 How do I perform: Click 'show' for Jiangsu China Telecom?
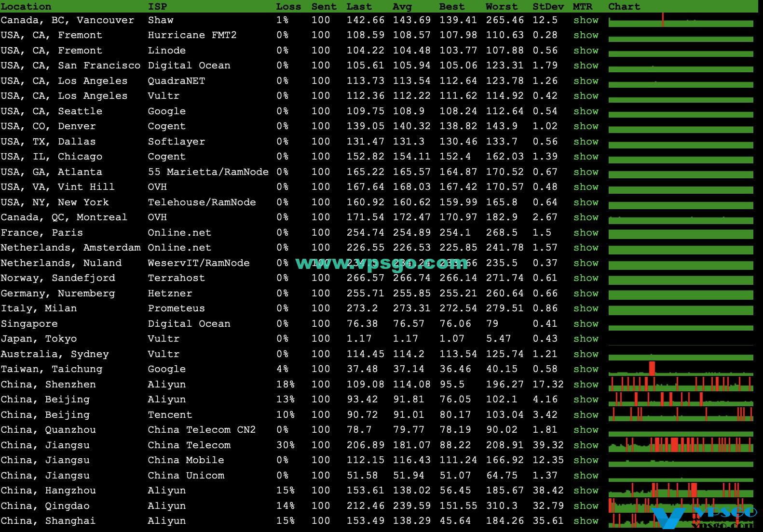coord(586,445)
